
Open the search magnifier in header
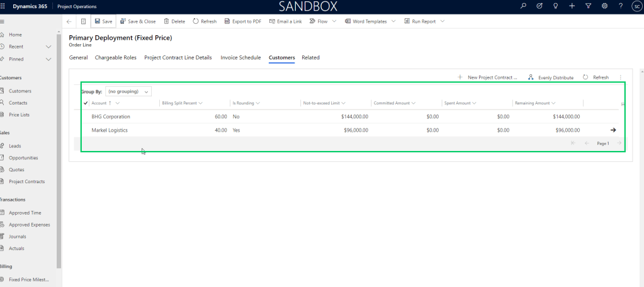click(523, 6)
